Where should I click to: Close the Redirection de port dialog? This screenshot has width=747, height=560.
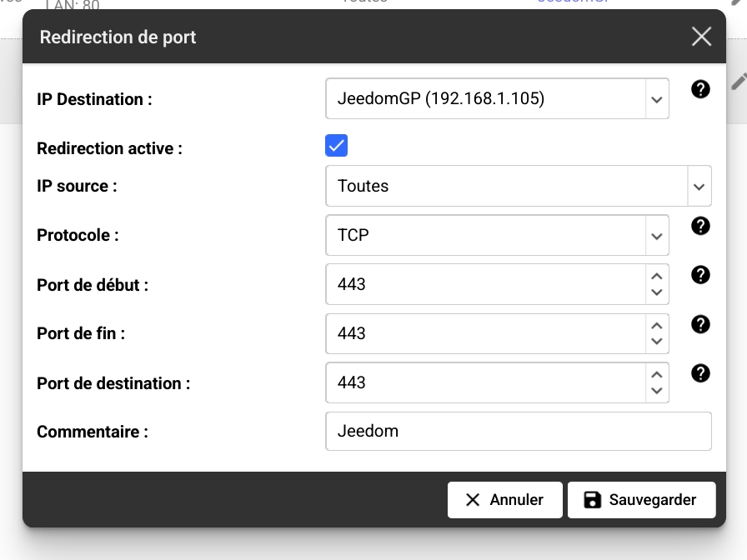coord(701,37)
